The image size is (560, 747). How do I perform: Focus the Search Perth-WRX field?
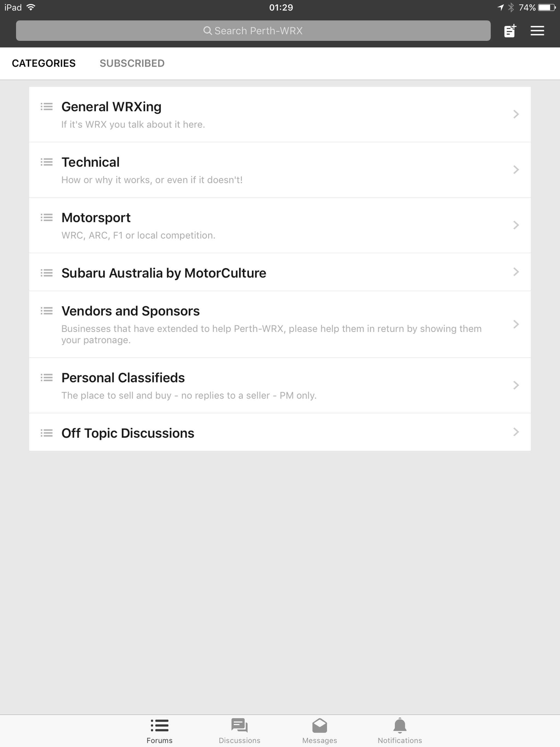(x=253, y=31)
